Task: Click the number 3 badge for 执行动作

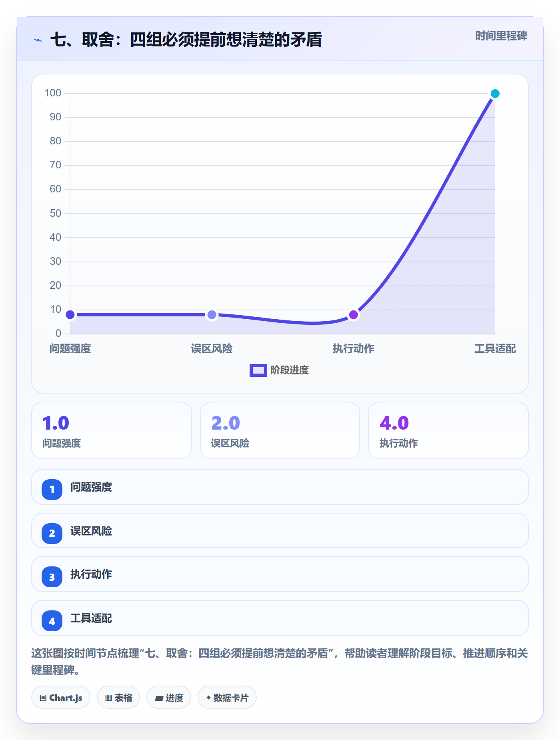Action: click(x=52, y=577)
